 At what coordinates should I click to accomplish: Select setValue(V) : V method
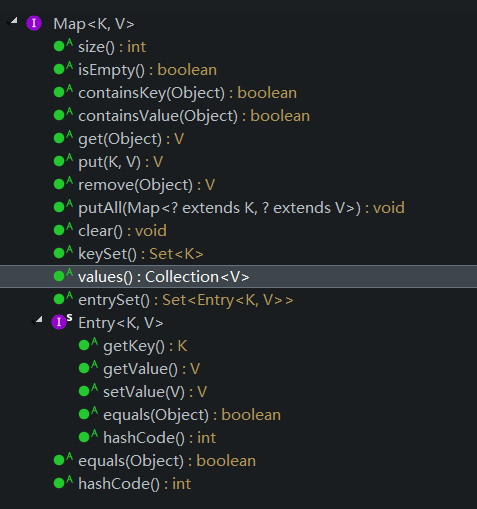(x=155, y=392)
